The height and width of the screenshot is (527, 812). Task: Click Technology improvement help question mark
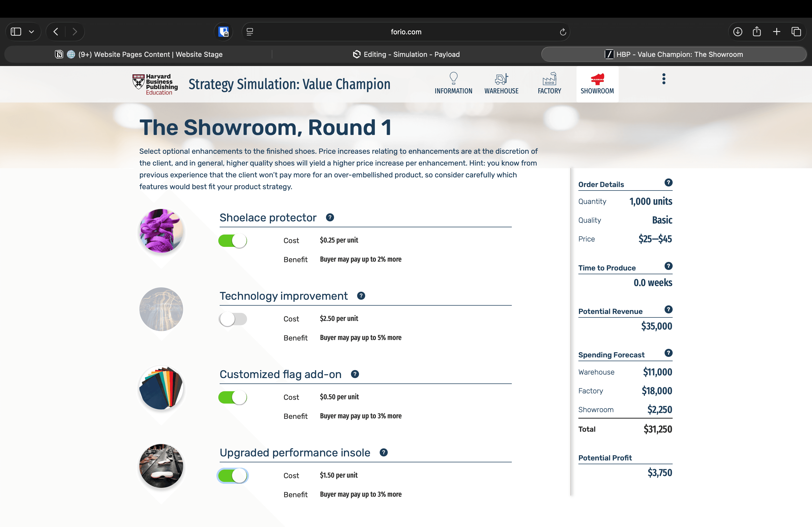pyautogui.click(x=361, y=296)
